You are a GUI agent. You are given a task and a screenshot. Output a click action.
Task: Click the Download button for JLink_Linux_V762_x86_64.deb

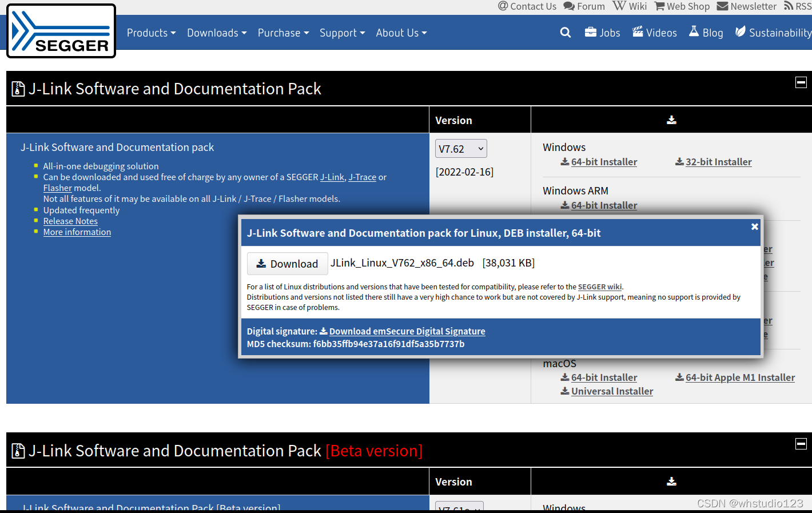point(287,264)
